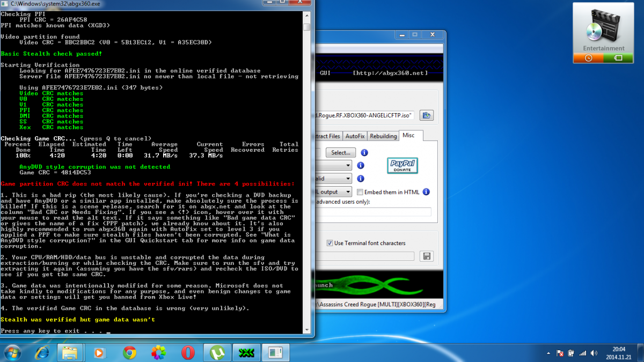Click the 'Video CRC matches' line
The image size is (644, 362).
[52, 93]
